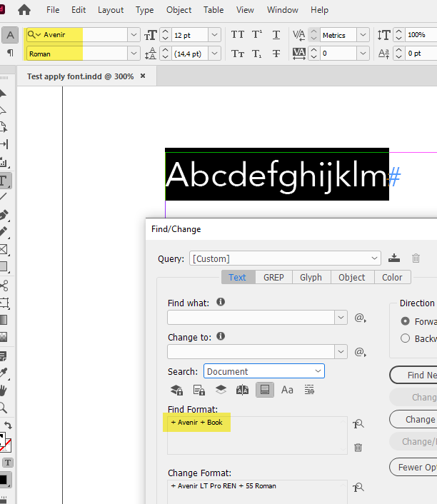This screenshot has height=504, width=437.
Task: Select the Gradient Swatch tool
Action: point(4,320)
